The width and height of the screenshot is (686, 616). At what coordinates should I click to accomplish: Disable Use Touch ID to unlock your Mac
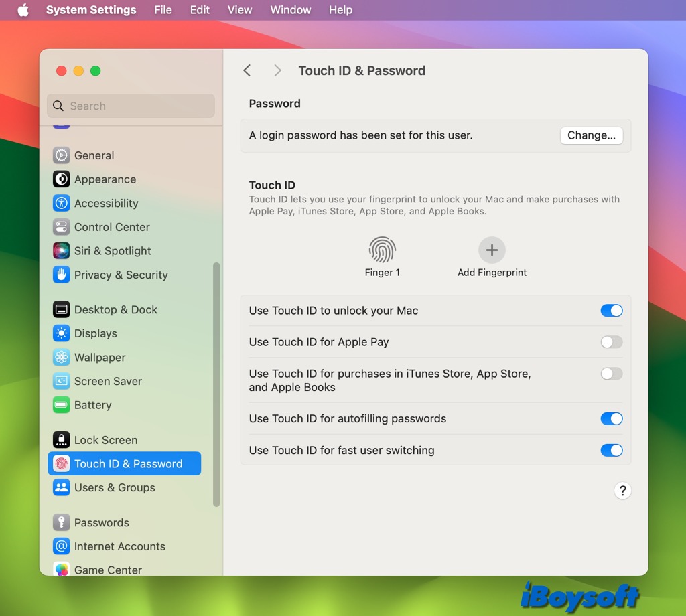(612, 311)
